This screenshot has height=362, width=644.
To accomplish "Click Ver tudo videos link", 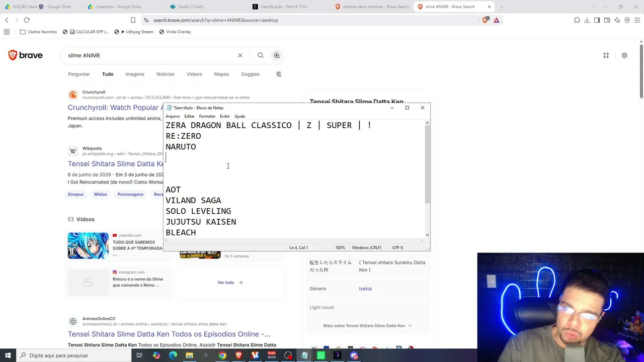I will (230, 283).
